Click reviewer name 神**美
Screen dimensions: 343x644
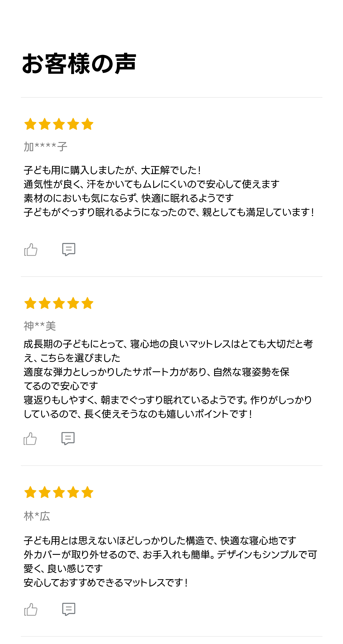point(40,326)
